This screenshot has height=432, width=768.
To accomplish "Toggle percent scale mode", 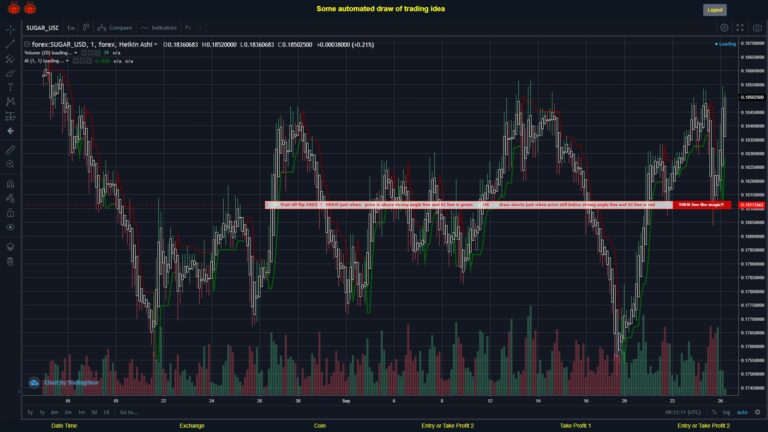I will coord(714,412).
